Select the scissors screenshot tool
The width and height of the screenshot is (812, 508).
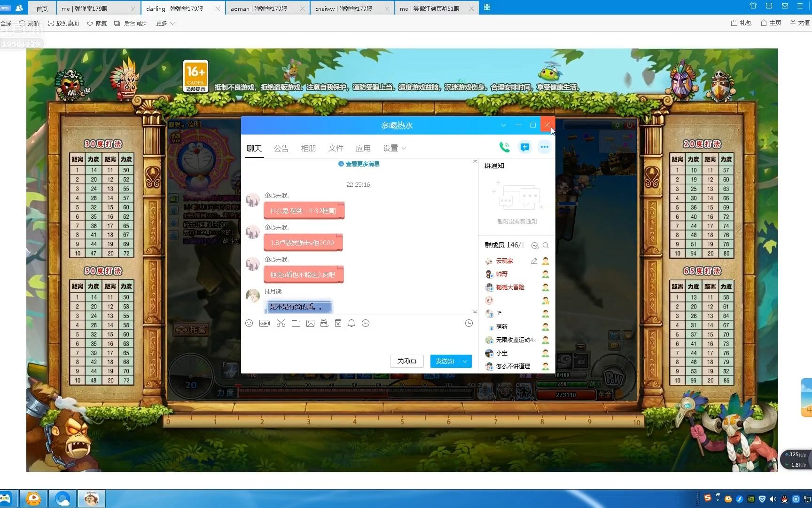(x=281, y=323)
